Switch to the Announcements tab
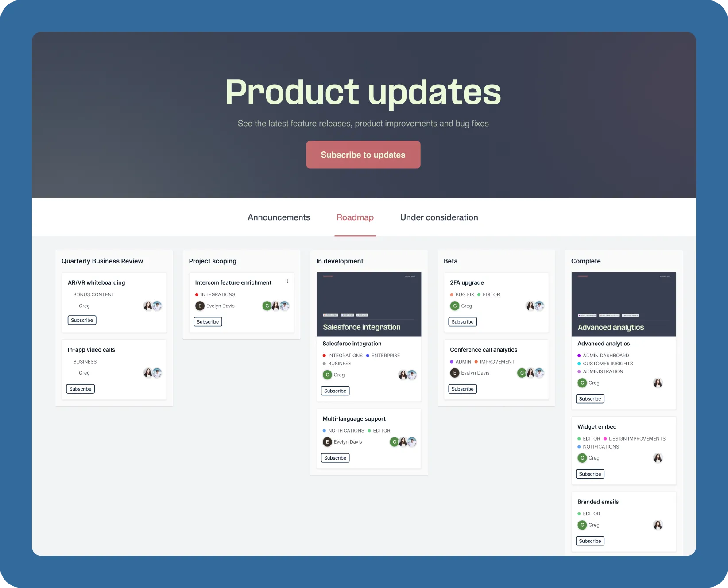 [279, 217]
